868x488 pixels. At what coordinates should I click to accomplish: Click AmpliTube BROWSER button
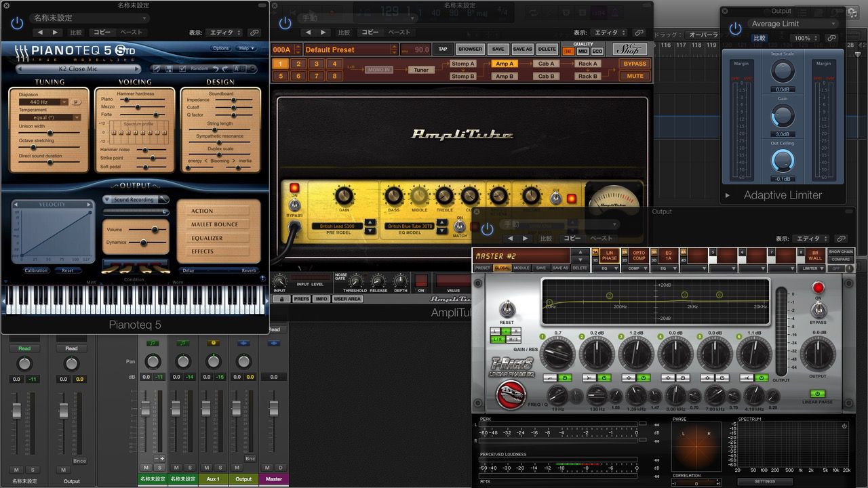pos(470,49)
